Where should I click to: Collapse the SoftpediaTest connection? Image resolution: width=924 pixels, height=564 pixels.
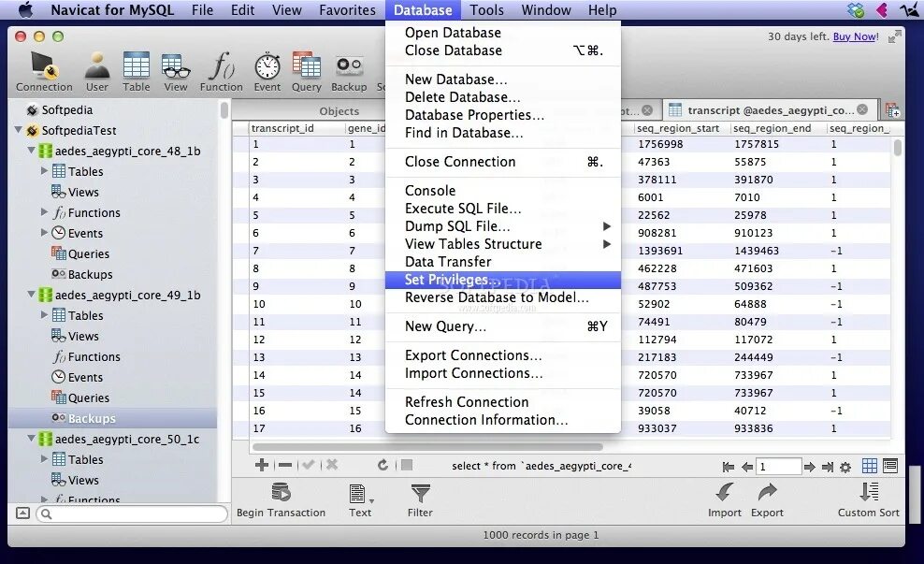click(x=19, y=130)
